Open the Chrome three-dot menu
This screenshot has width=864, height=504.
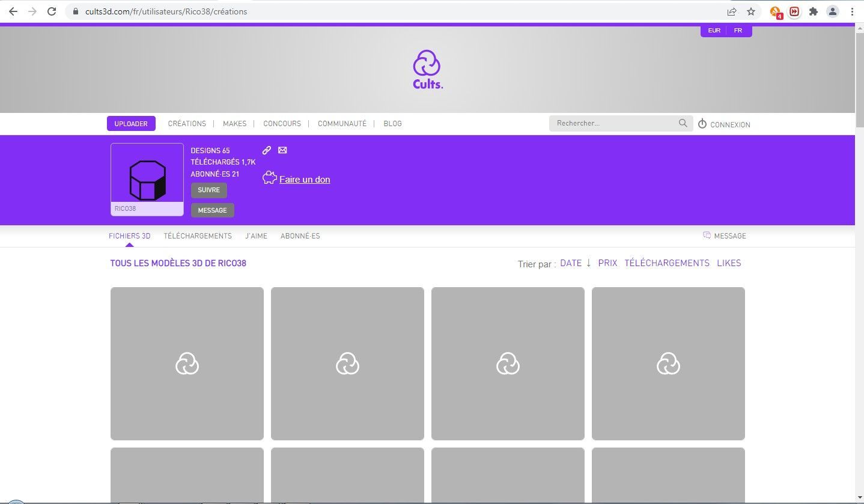tap(852, 11)
